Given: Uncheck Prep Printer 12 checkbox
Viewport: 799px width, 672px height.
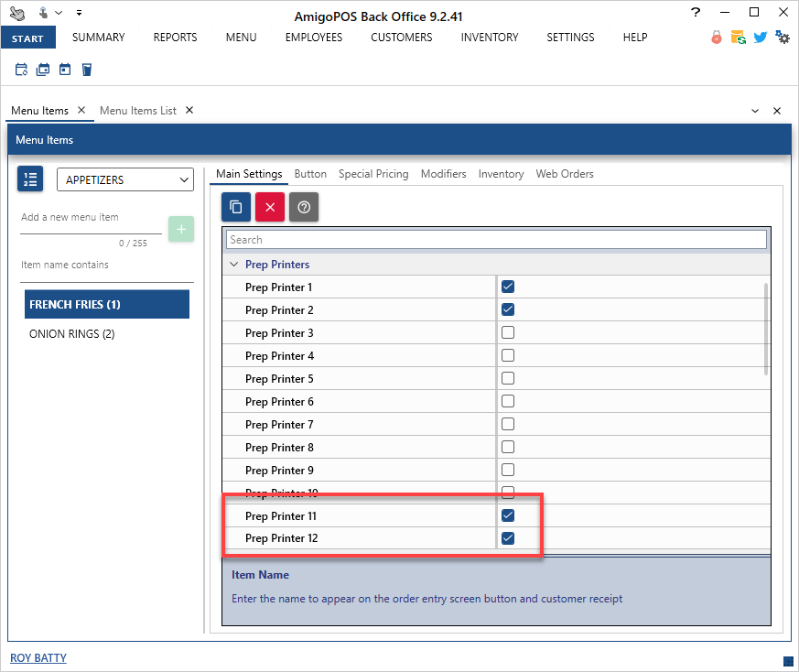Looking at the screenshot, I should pos(508,538).
